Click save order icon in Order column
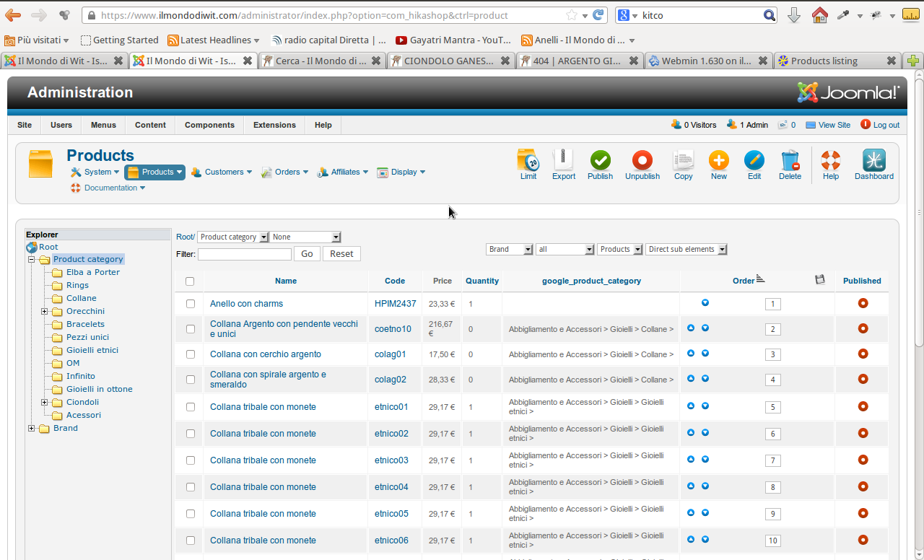This screenshot has width=924, height=560. [820, 280]
